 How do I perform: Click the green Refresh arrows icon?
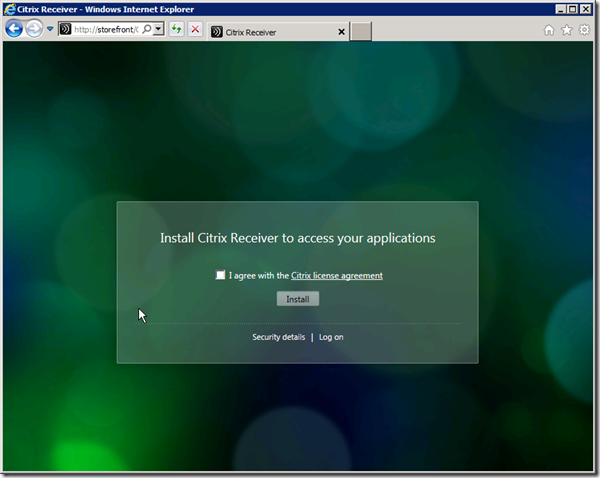[x=176, y=29]
